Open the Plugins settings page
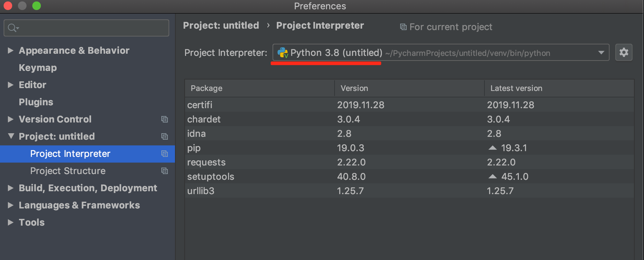This screenshot has height=260, width=644. point(36,102)
